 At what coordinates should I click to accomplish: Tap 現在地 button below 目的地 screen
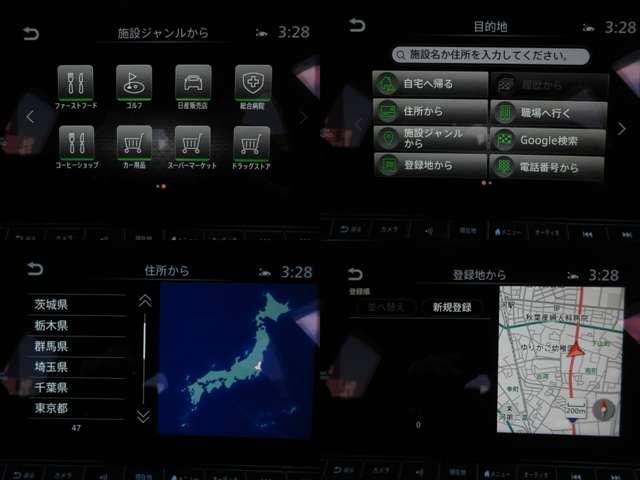coord(468,231)
